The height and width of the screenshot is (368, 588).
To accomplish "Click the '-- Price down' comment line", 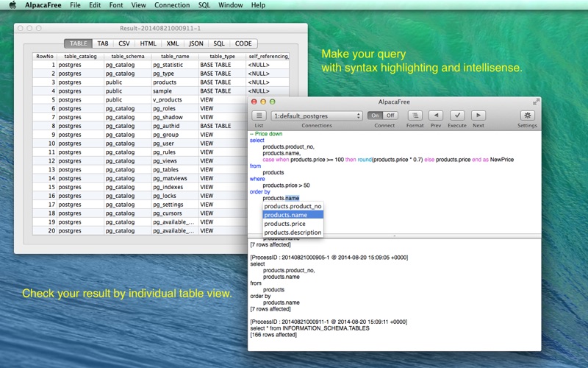I will (266, 134).
